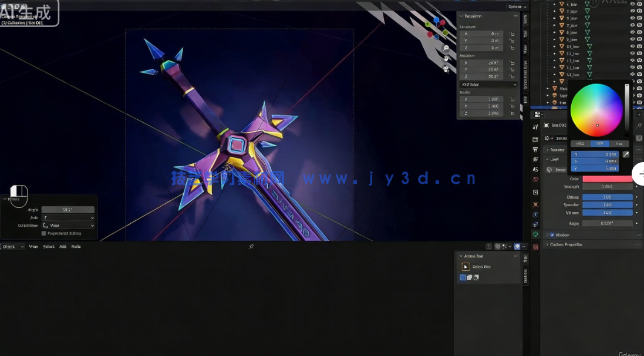
Task: Click the zoom magnifier icon in viewport
Action: tap(446, 48)
